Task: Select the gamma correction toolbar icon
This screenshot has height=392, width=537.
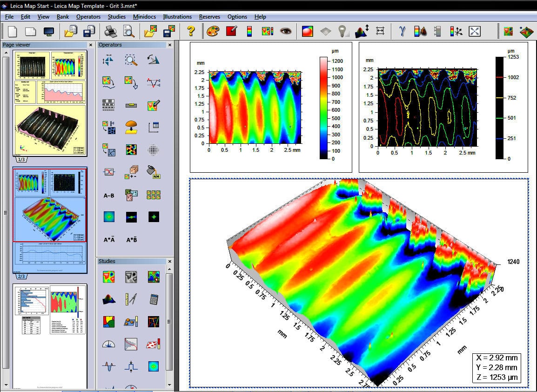Action: click(402, 31)
